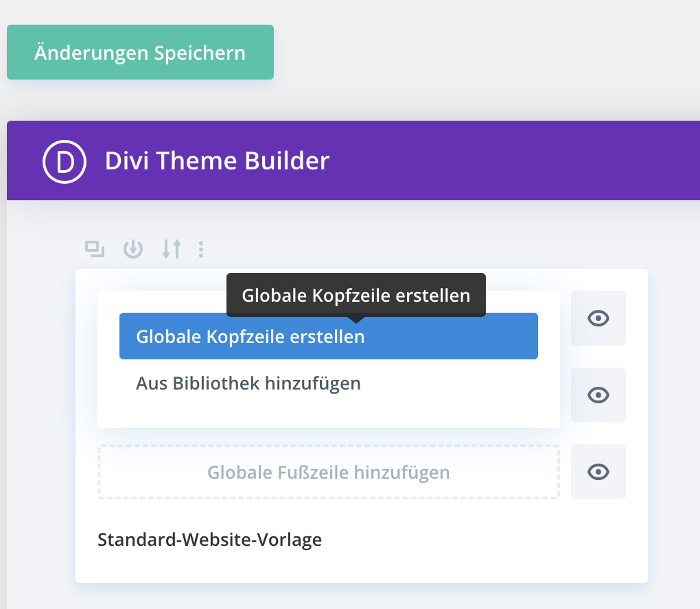Viewport: 700px width, 609px height.
Task: Click the "Divi Theme Builder" title text
Action: click(217, 161)
